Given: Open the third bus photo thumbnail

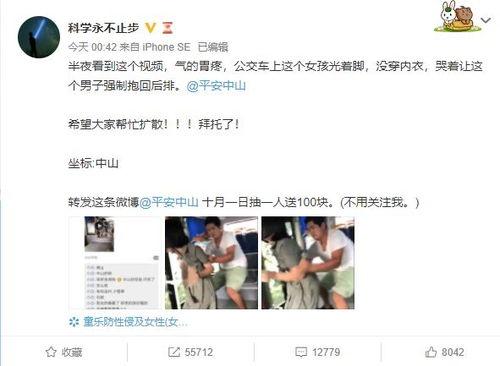Looking at the screenshot, I should click(x=308, y=263).
